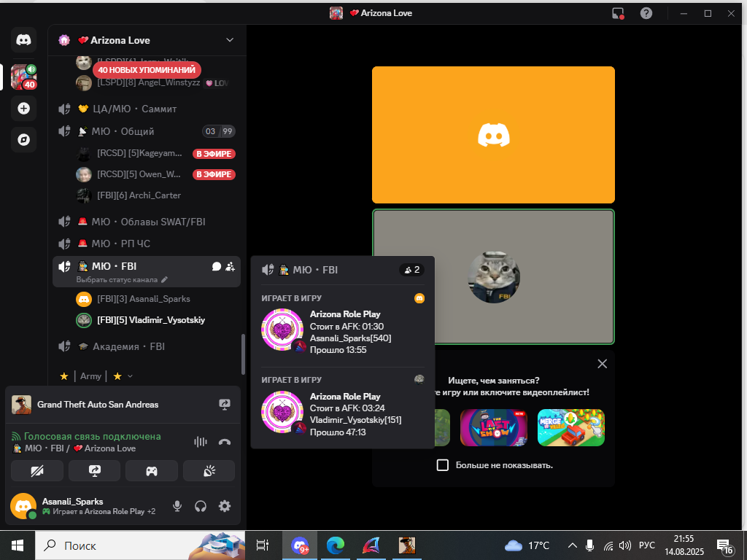Click the '40 новых упоминаний' notification pill

tap(147, 70)
